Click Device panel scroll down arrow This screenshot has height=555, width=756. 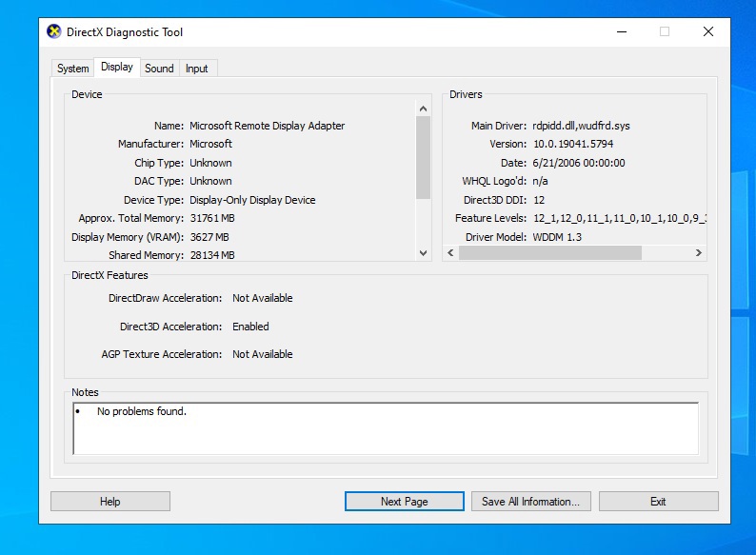(x=424, y=252)
